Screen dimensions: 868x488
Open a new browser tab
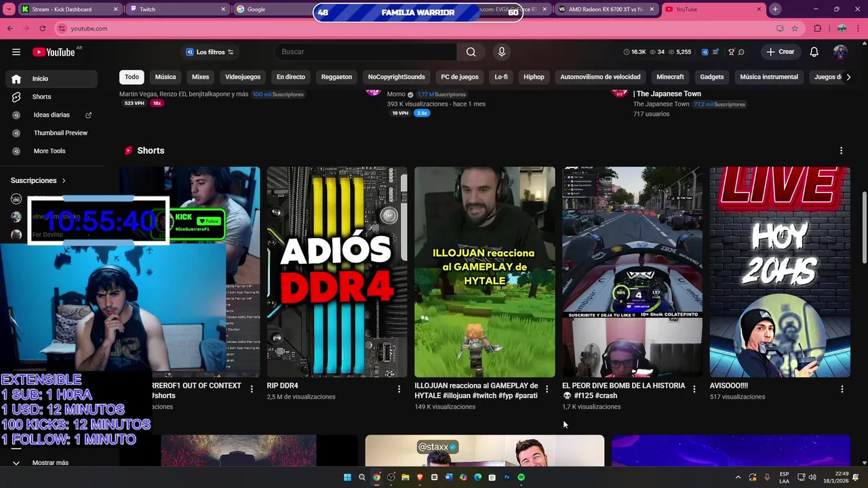click(775, 9)
